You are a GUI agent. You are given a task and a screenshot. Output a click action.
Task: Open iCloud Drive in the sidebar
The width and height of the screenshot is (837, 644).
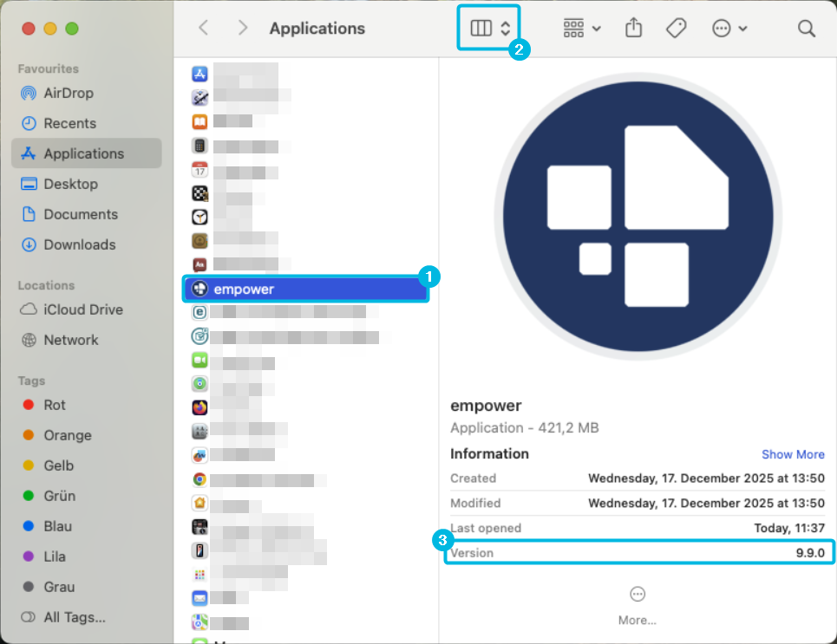87,310
